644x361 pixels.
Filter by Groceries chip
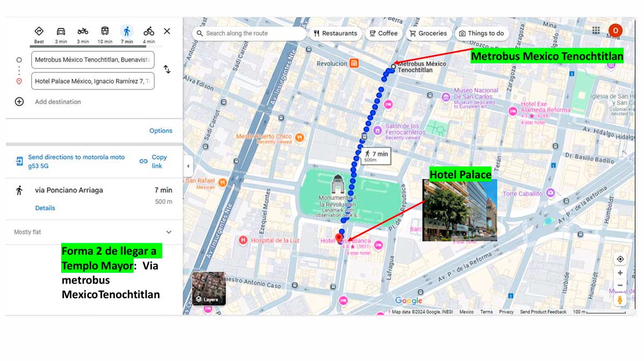428,33
